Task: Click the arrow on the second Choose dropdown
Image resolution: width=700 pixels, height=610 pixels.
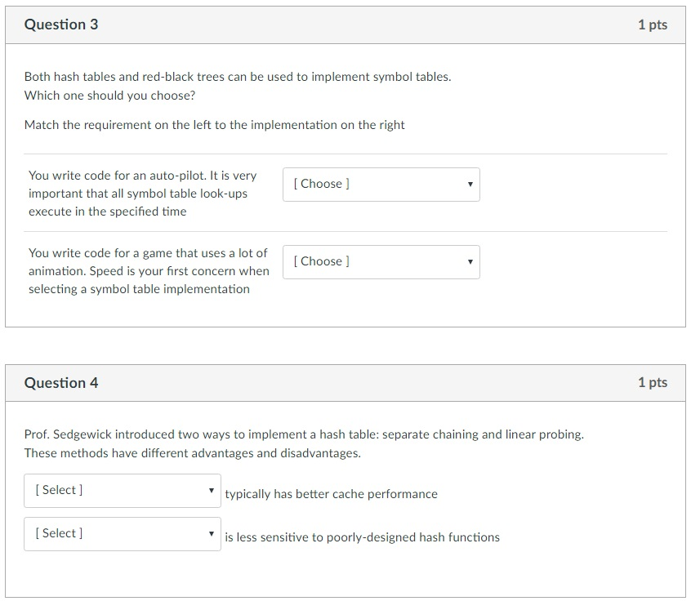Action: click(x=470, y=262)
